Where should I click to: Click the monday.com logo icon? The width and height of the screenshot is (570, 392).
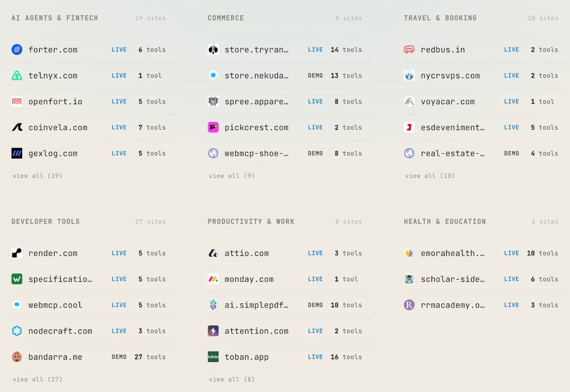tap(213, 279)
